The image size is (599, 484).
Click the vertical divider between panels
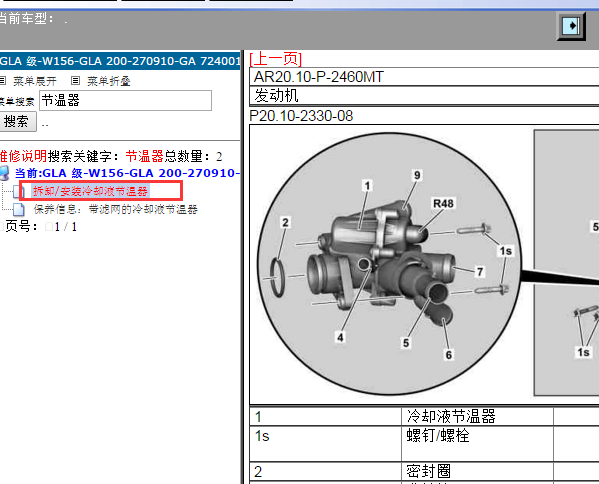coord(243,267)
